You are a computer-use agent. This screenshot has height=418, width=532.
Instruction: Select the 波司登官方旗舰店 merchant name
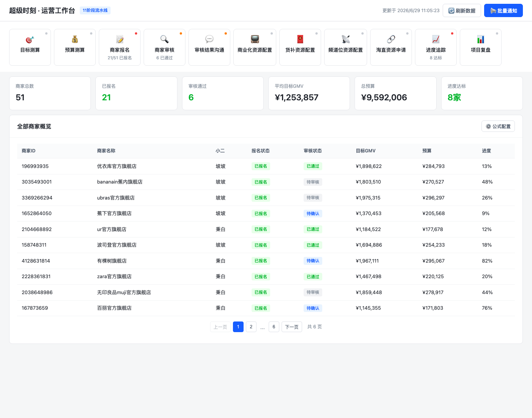[x=117, y=245]
